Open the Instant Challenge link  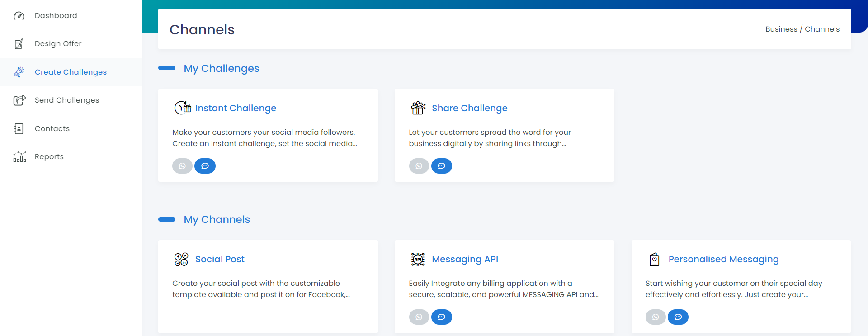click(x=236, y=108)
